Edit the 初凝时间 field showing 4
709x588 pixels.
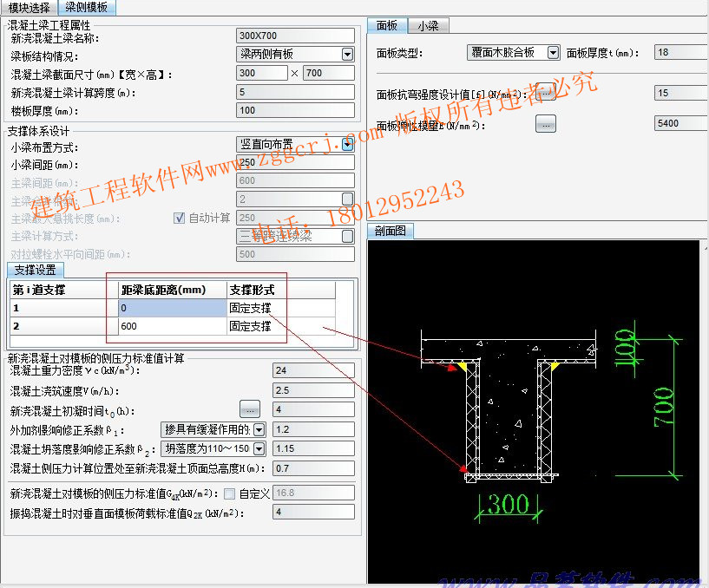click(313, 409)
